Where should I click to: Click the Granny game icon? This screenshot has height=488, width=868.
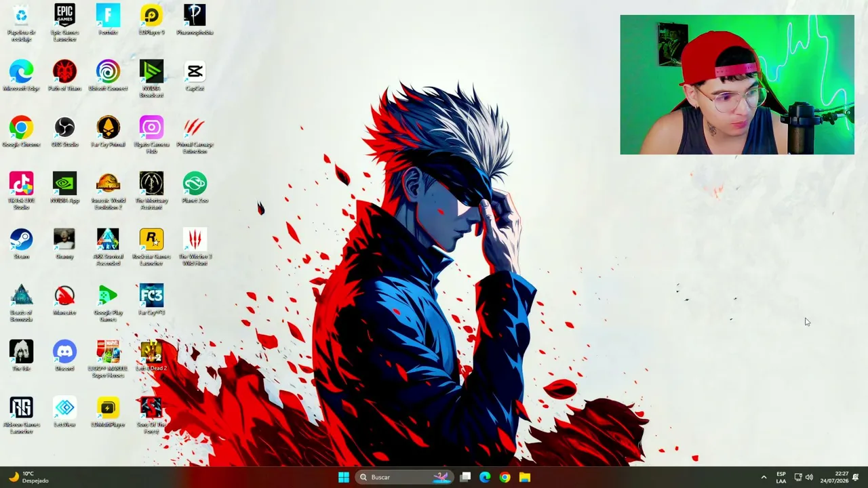pyautogui.click(x=64, y=244)
